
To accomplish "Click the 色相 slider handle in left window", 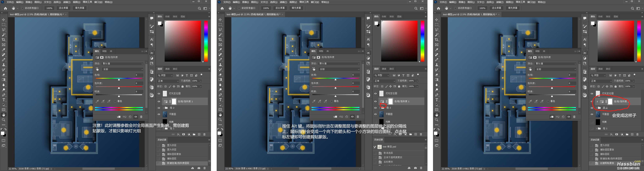I will pyautogui.click(x=119, y=79).
